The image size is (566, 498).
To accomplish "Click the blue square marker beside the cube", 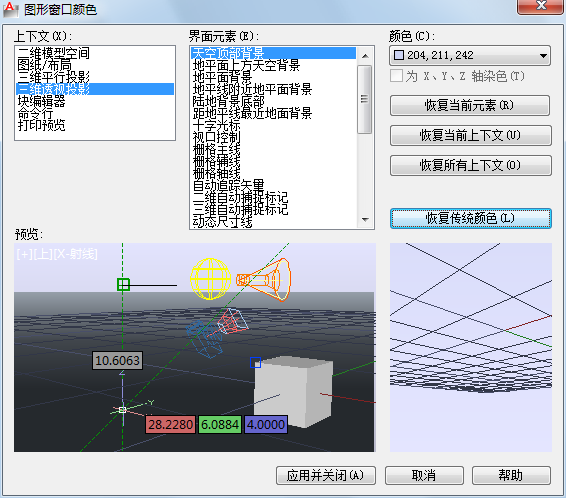I will [256, 362].
